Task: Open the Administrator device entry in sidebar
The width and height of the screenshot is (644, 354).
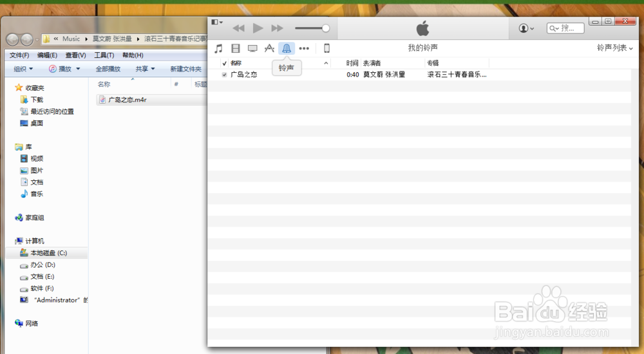Action: coord(54,300)
